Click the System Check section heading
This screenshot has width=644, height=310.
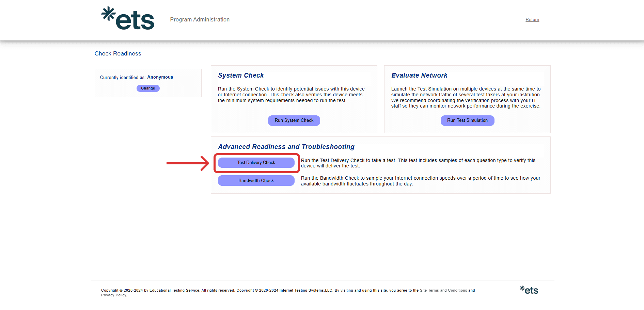coord(241,76)
